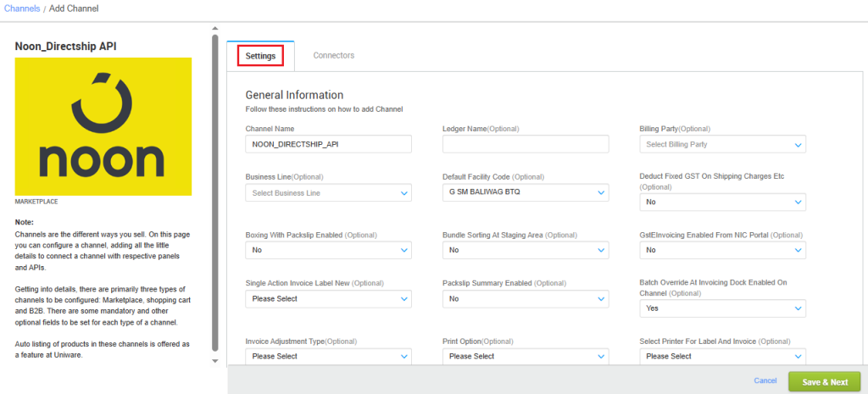Click the Note: heading in sidebar

pos(25,223)
